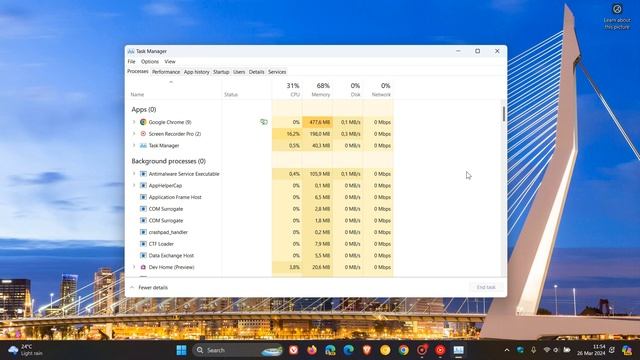This screenshot has height=360, width=640.
Task: Click the Data Exchange Host icon
Action: point(143,256)
